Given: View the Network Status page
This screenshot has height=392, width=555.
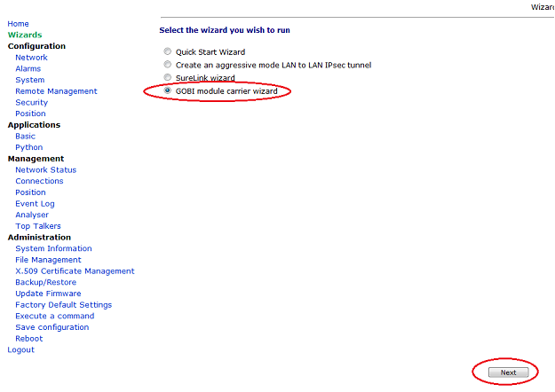Looking at the screenshot, I should 45,170.
